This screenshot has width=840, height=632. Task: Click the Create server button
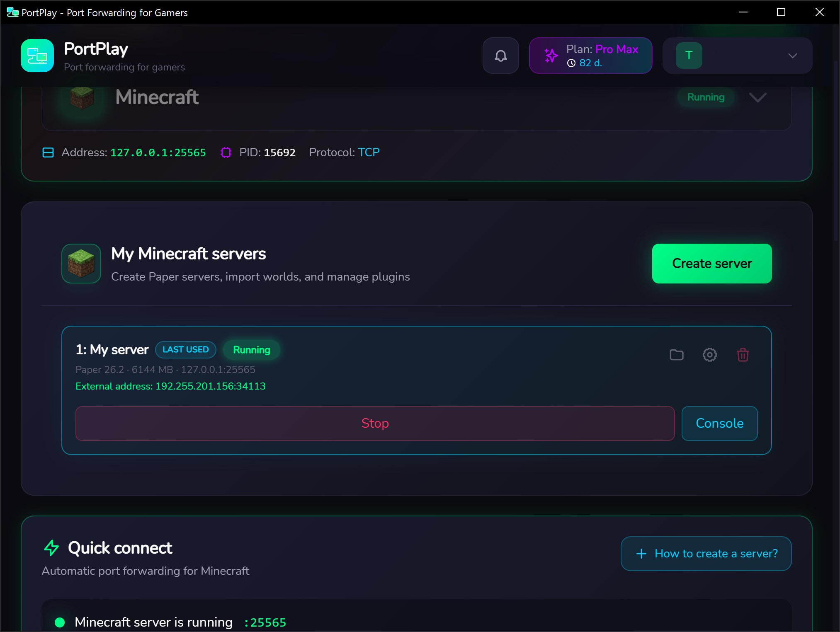(x=712, y=264)
